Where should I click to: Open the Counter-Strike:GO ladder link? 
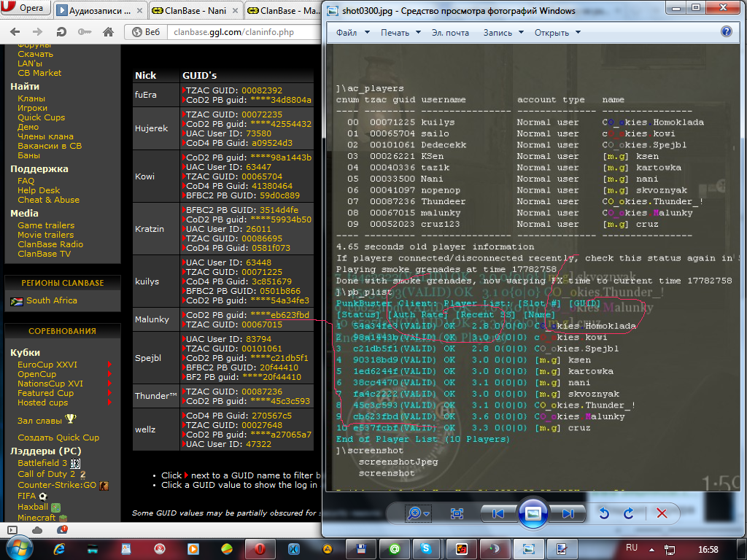pos(57,485)
